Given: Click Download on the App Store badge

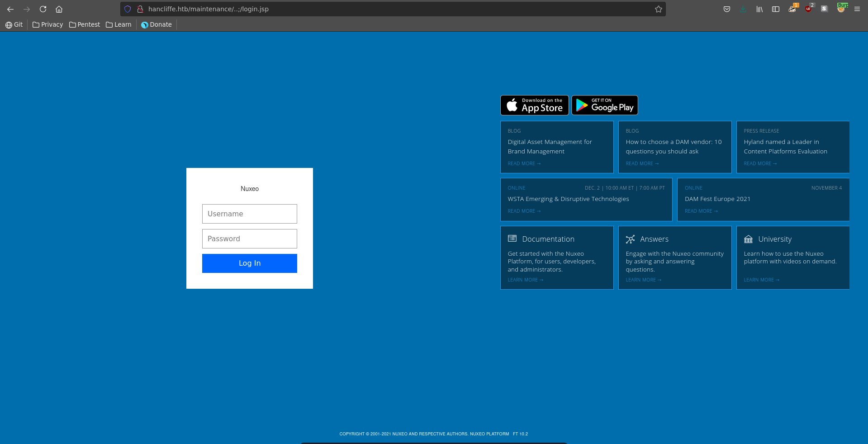Looking at the screenshot, I should click(534, 105).
